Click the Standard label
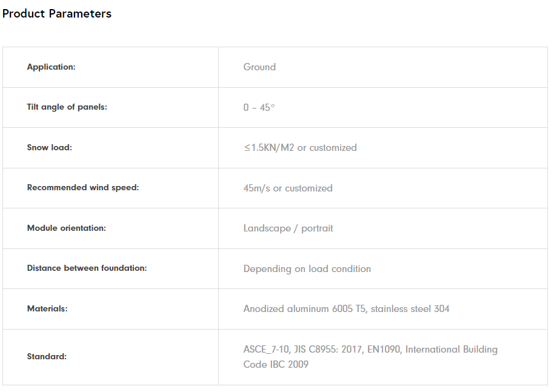554x392 pixels. coord(47,357)
